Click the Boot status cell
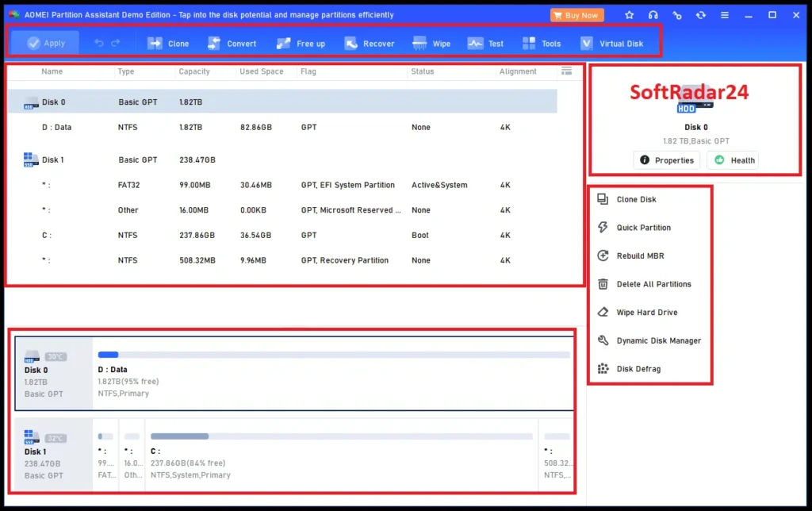The height and width of the screenshot is (511, 812). click(x=420, y=236)
